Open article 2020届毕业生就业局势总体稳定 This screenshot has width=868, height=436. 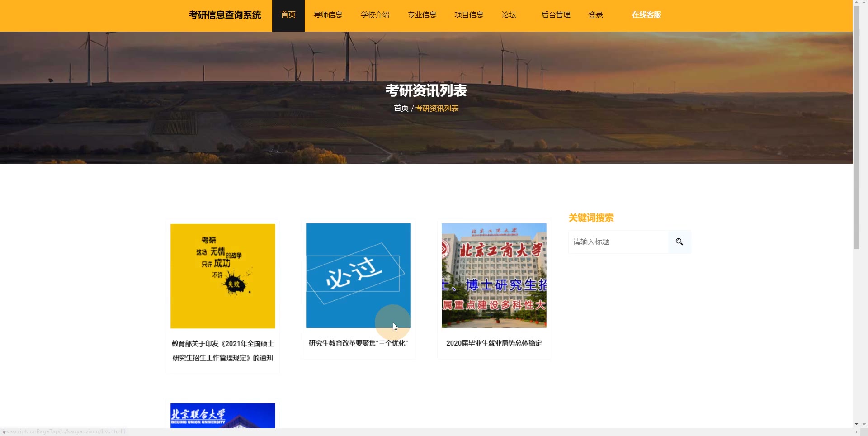(494, 343)
